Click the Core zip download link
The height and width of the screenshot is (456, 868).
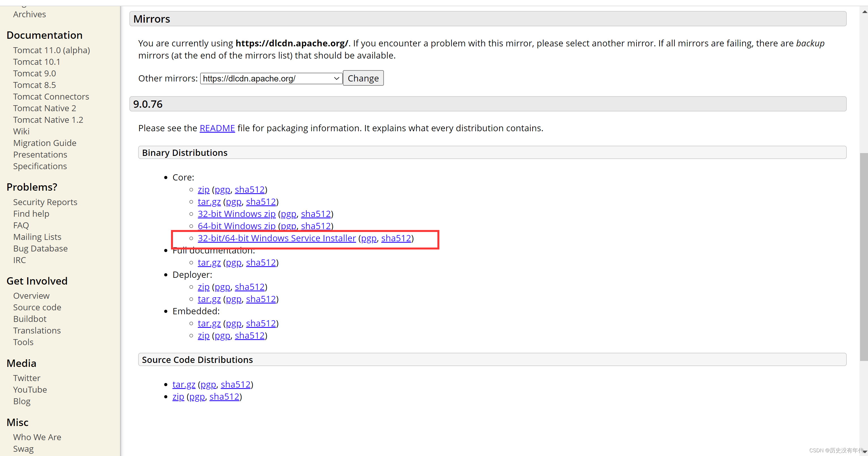pyautogui.click(x=203, y=190)
